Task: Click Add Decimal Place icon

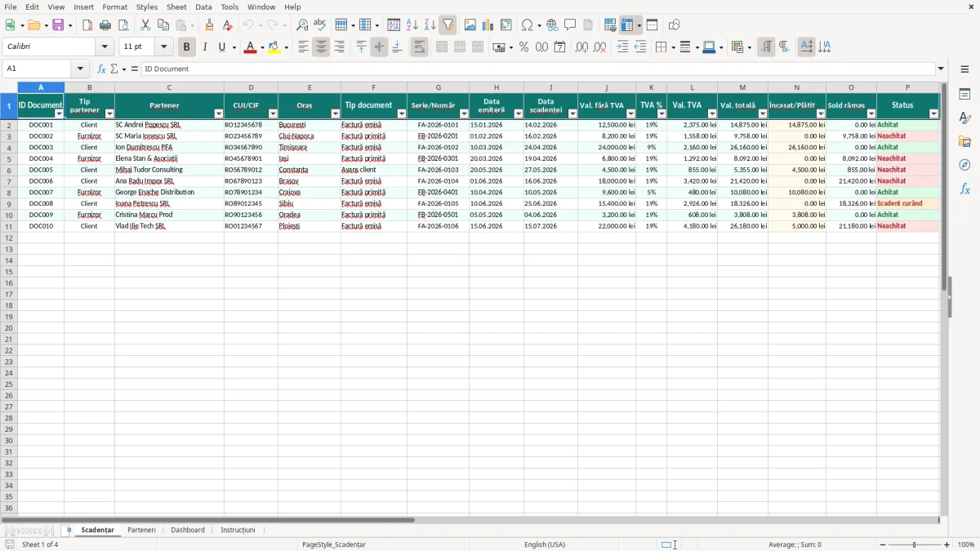Action: point(581,47)
